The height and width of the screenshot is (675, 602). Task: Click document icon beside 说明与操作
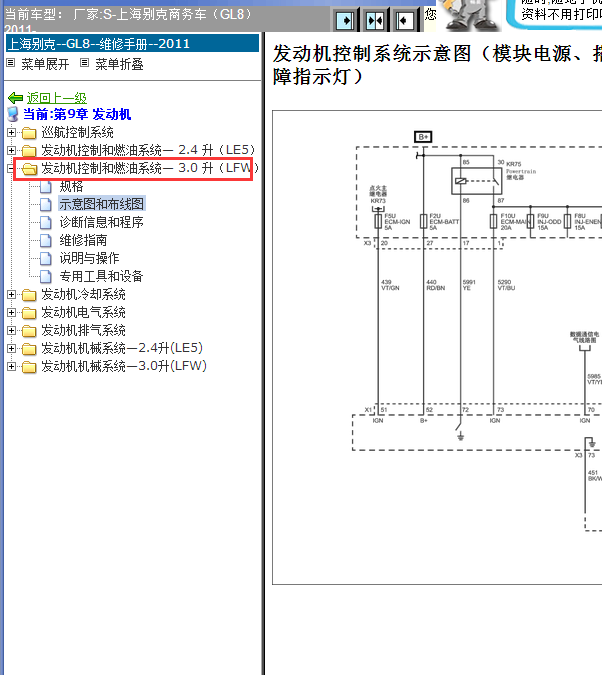point(46,259)
